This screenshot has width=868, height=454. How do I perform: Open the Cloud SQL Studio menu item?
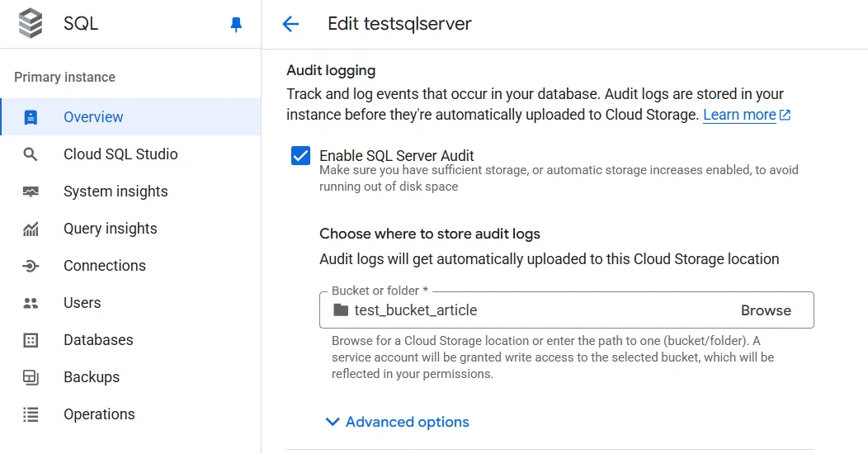[120, 154]
